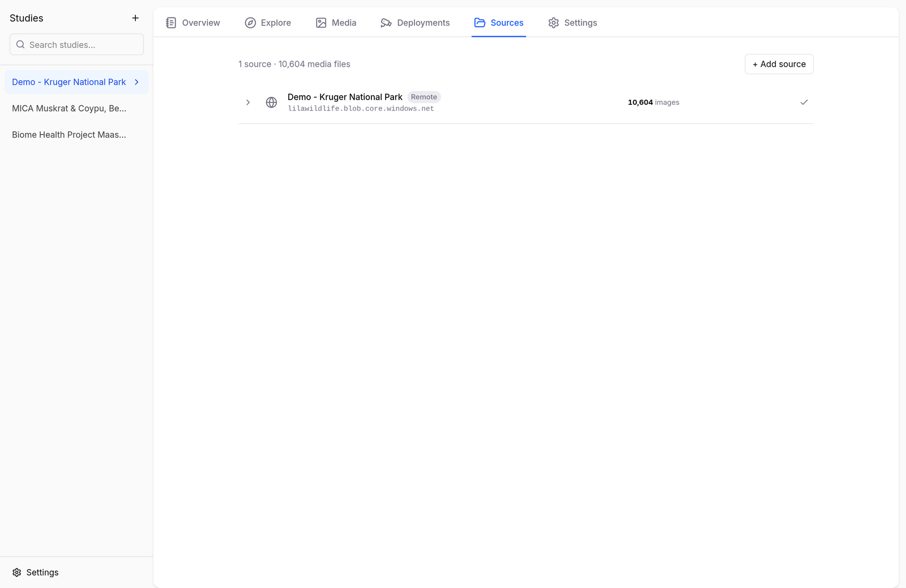
Task: Click the Explore compass icon
Action: 250,23
